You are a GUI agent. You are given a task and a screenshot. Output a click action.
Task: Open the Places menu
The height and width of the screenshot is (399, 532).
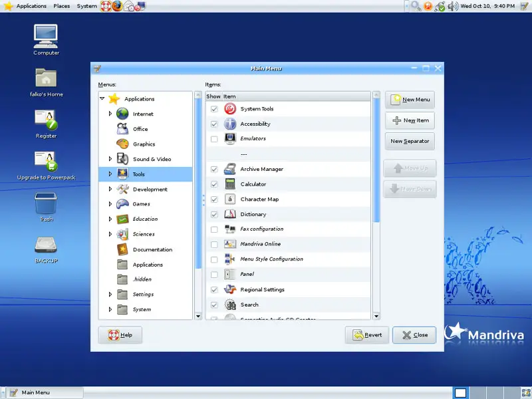(61, 6)
